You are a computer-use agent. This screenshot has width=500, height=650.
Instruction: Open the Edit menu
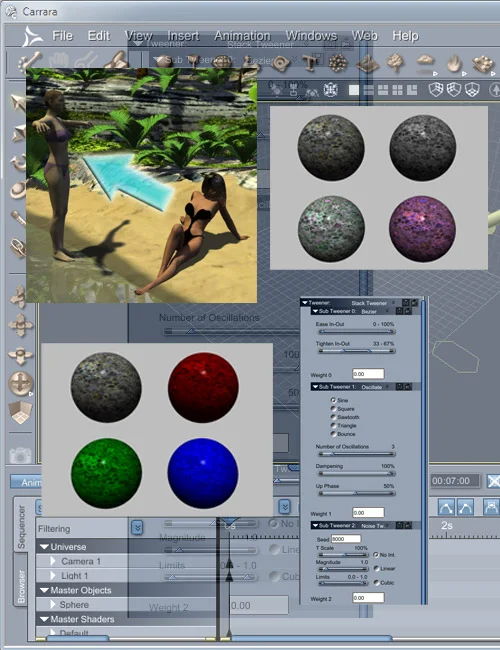coord(99,36)
